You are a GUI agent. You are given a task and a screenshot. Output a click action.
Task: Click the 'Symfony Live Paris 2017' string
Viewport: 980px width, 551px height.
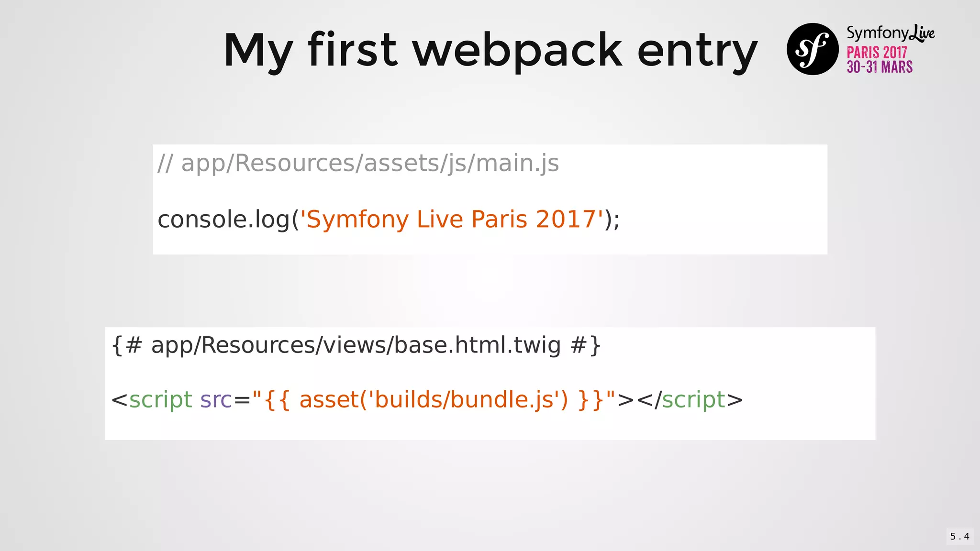[x=451, y=220]
